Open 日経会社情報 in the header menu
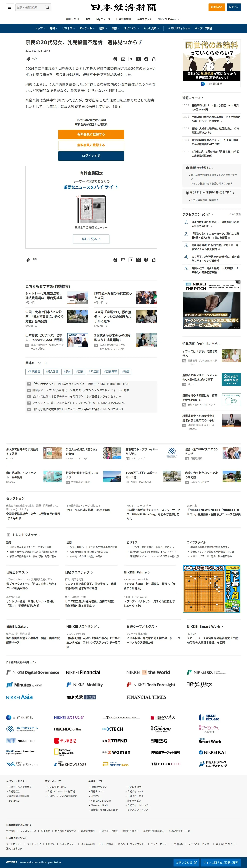The width and height of the screenshot is (247, 868). [x=124, y=19]
